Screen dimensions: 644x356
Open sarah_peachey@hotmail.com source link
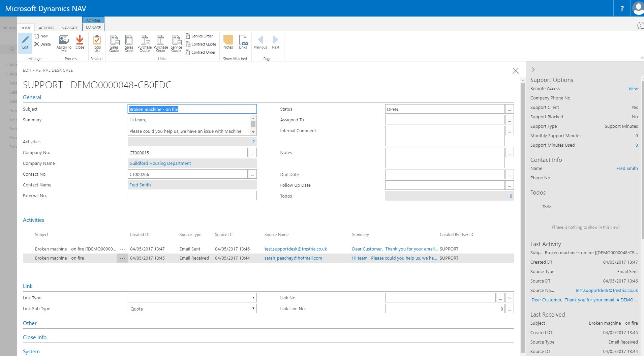coord(293,258)
